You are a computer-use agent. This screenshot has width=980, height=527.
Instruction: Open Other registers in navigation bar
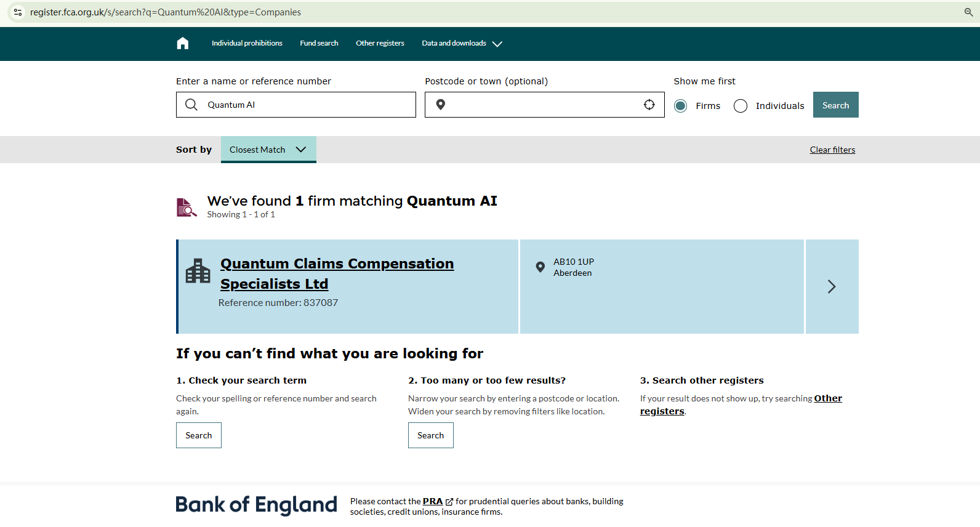pyautogui.click(x=380, y=43)
